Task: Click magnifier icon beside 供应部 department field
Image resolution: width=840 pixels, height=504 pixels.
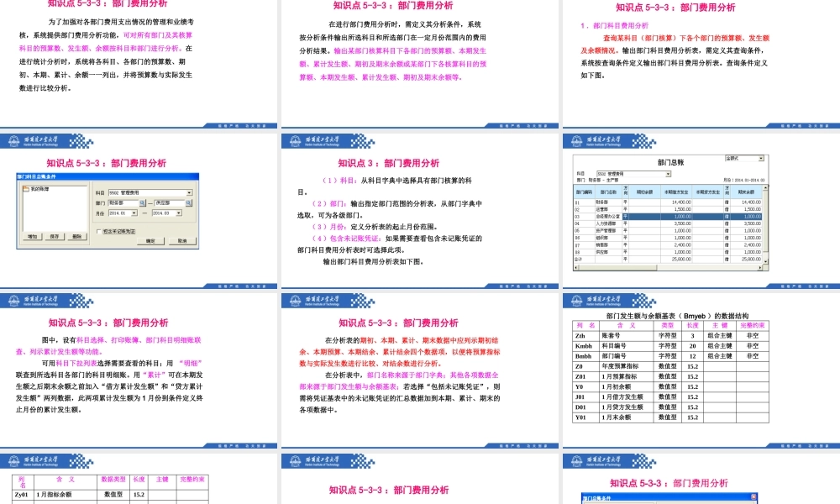Action: [190, 203]
